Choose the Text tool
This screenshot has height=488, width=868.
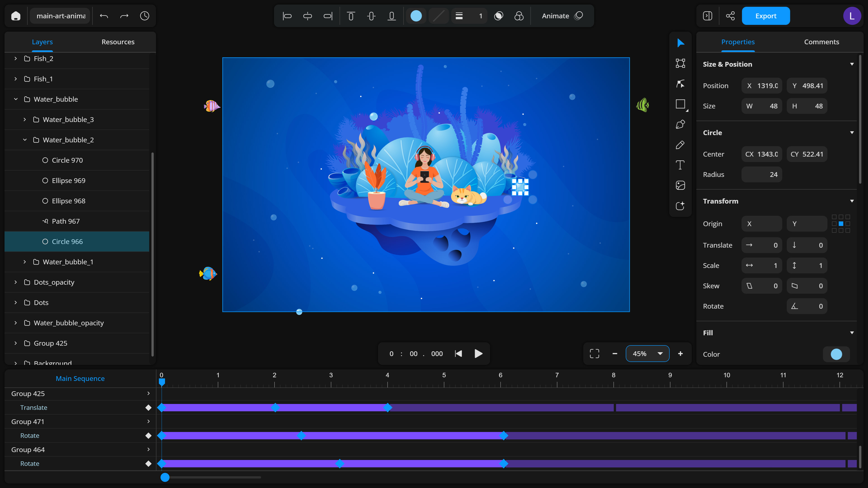680,165
